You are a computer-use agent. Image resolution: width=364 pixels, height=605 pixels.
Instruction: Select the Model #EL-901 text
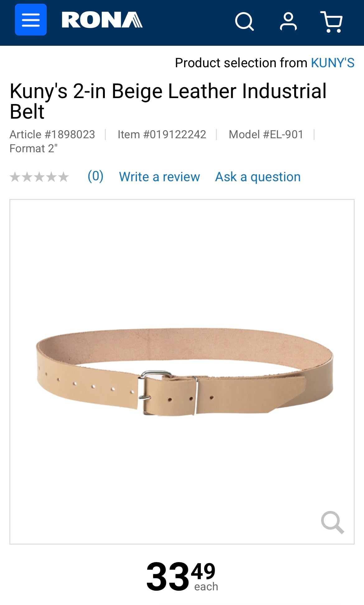[266, 135]
